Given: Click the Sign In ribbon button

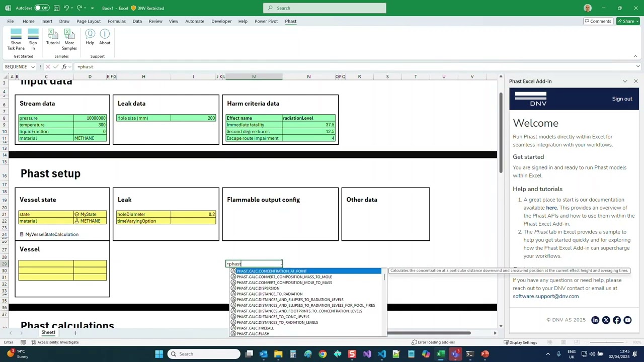Looking at the screenshot, I should point(33,39).
